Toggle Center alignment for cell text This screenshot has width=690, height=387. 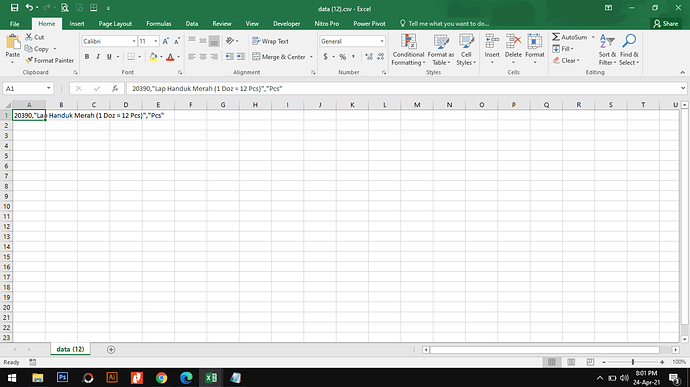(203, 57)
